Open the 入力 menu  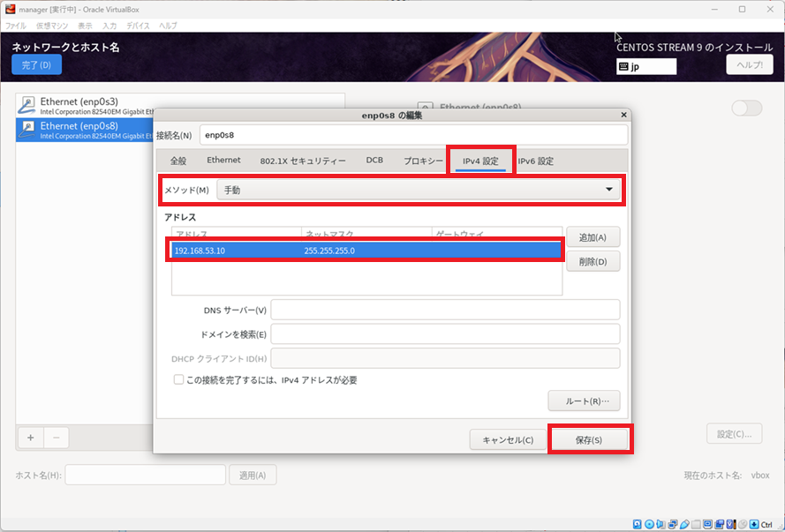[x=109, y=26]
